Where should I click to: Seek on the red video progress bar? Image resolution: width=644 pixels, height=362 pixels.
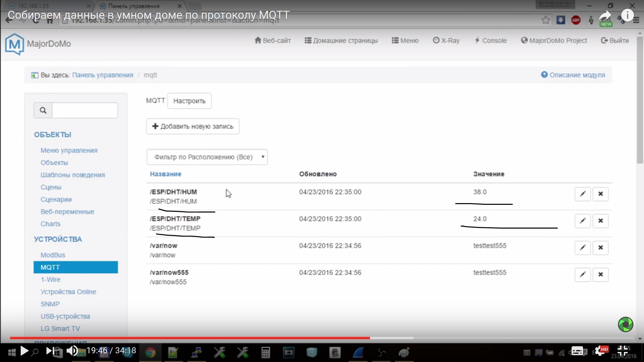click(201, 338)
